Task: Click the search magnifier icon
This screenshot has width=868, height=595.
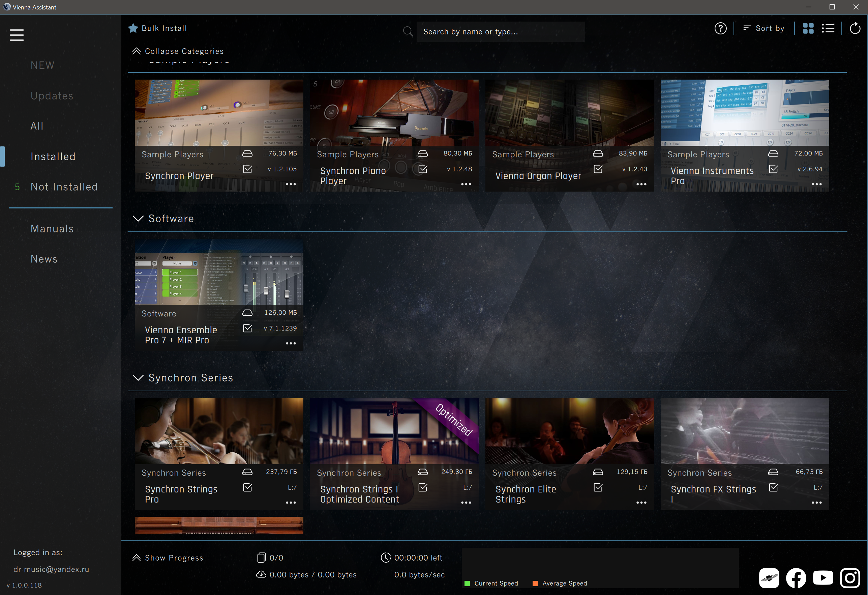Action: tap(408, 31)
